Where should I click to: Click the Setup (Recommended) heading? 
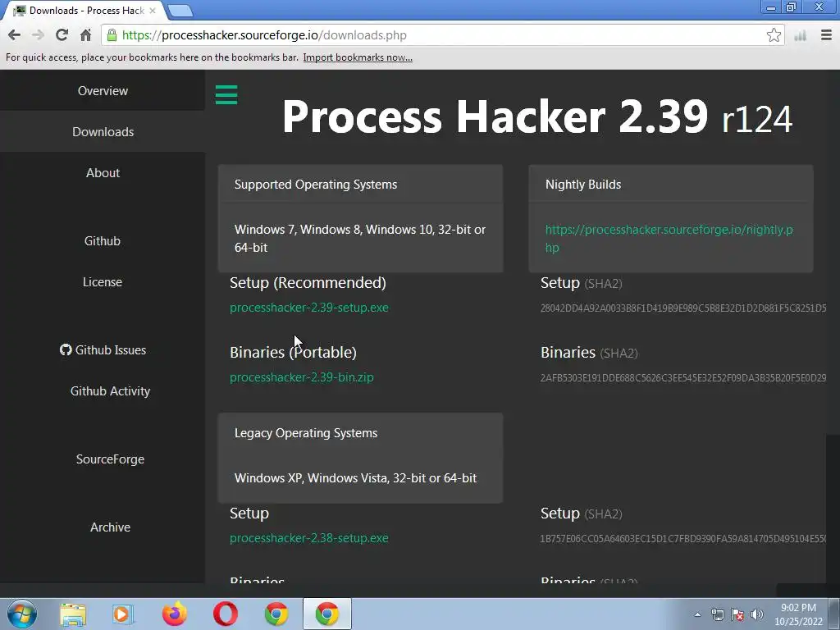pos(308,283)
